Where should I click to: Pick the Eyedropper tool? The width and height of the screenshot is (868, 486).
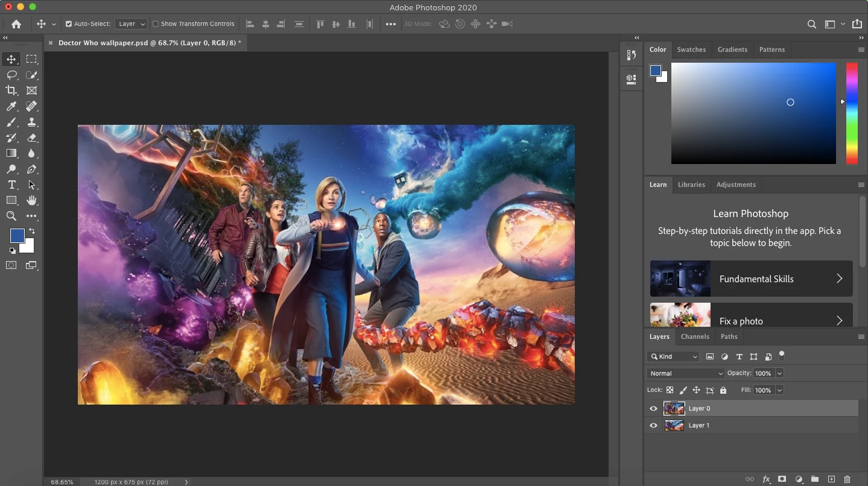[x=11, y=106]
